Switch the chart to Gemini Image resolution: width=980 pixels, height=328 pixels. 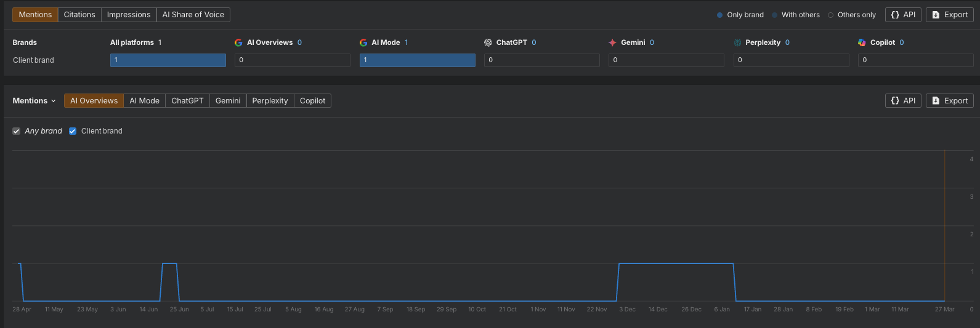tap(228, 100)
